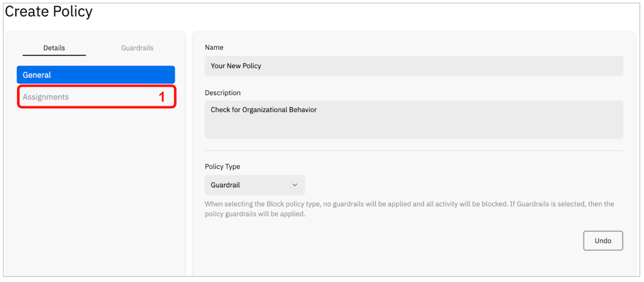
Task: Place cursor on 'Your New Policy' text
Action: tap(236, 66)
